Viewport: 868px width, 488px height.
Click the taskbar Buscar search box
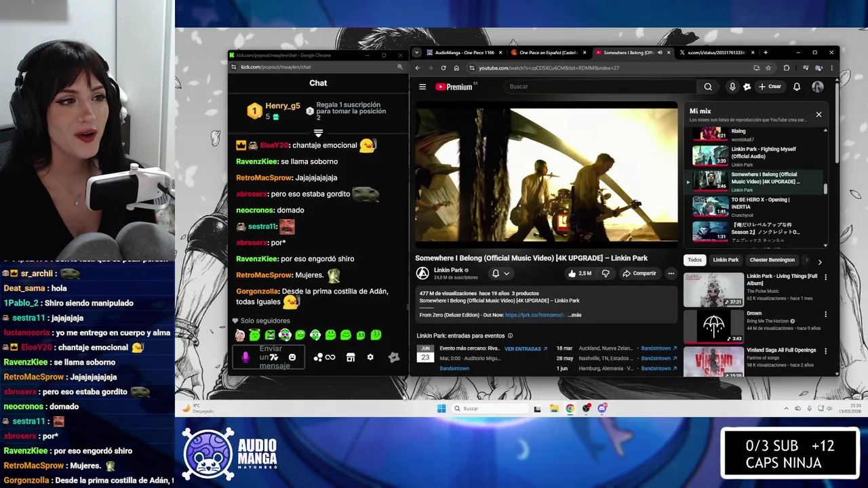tap(490, 409)
